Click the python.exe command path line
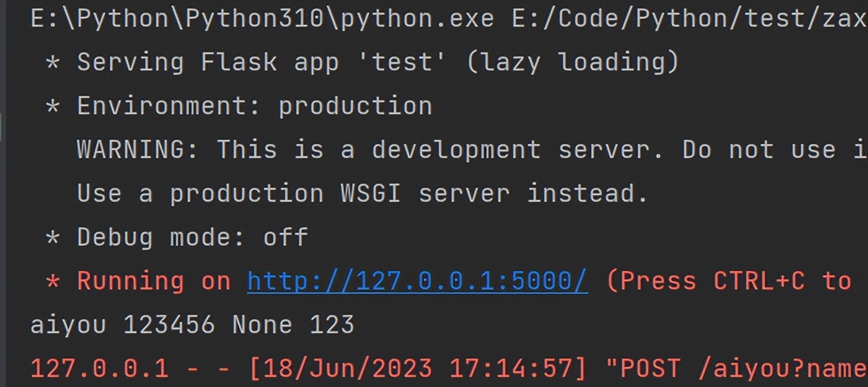The width and height of the screenshot is (868, 387). tap(261, 18)
